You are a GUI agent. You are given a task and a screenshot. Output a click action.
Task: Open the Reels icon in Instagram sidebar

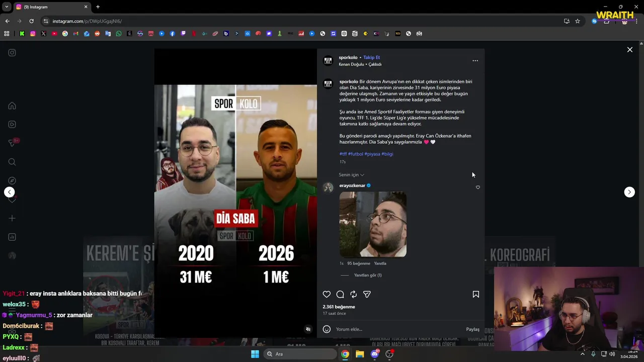click(12, 125)
